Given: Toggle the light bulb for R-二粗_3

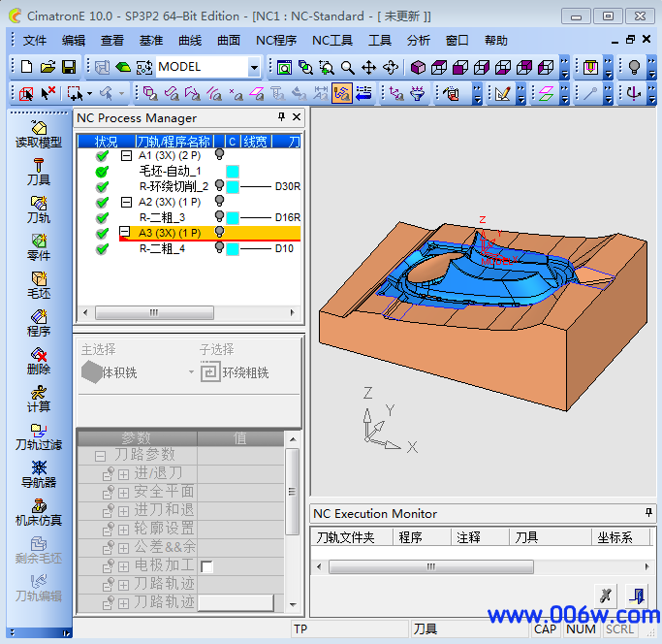Looking at the screenshot, I should click(219, 216).
